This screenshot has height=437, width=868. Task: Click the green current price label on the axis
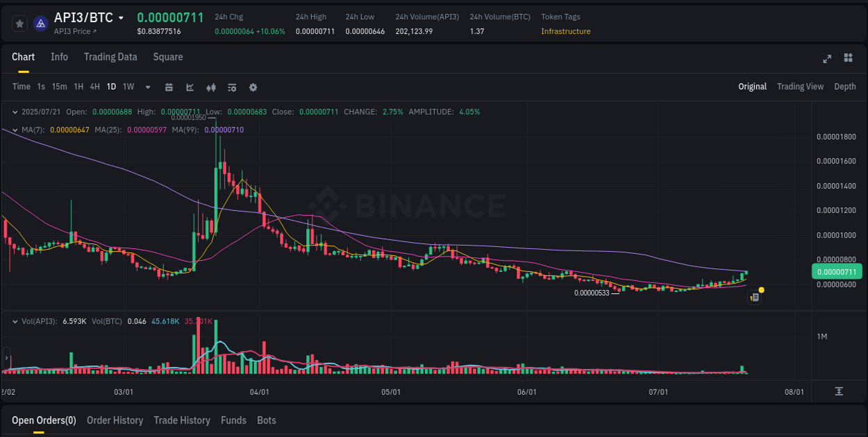pos(837,271)
